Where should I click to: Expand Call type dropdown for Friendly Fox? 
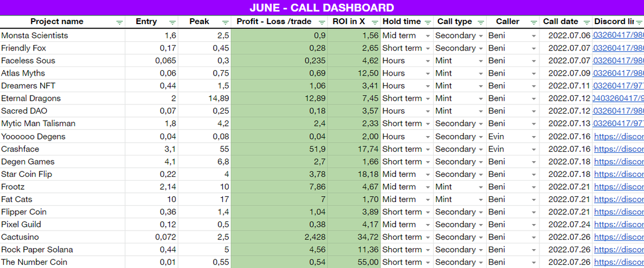pos(480,48)
